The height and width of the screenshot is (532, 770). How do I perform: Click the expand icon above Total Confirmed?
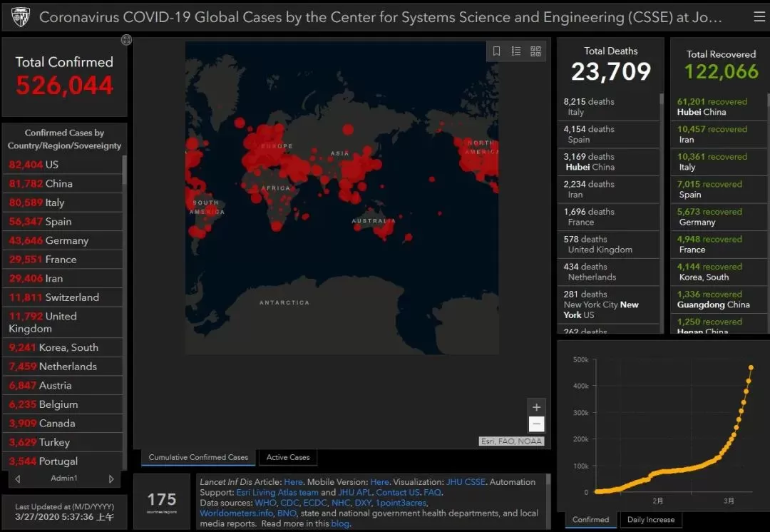coord(126,39)
